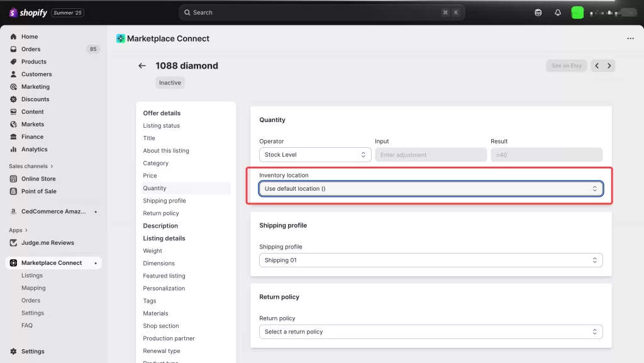Click the Shopify logo
The image size is (644, 363).
point(28,13)
